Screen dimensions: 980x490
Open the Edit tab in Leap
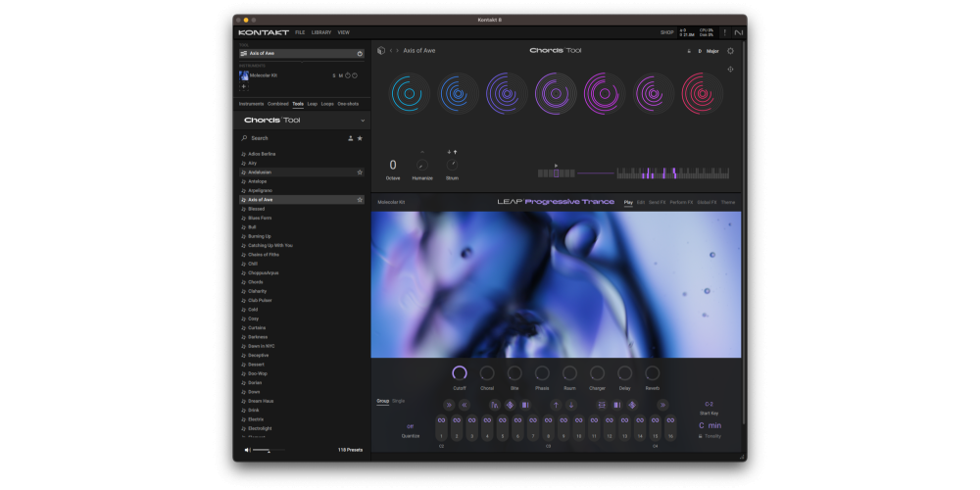tap(641, 203)
